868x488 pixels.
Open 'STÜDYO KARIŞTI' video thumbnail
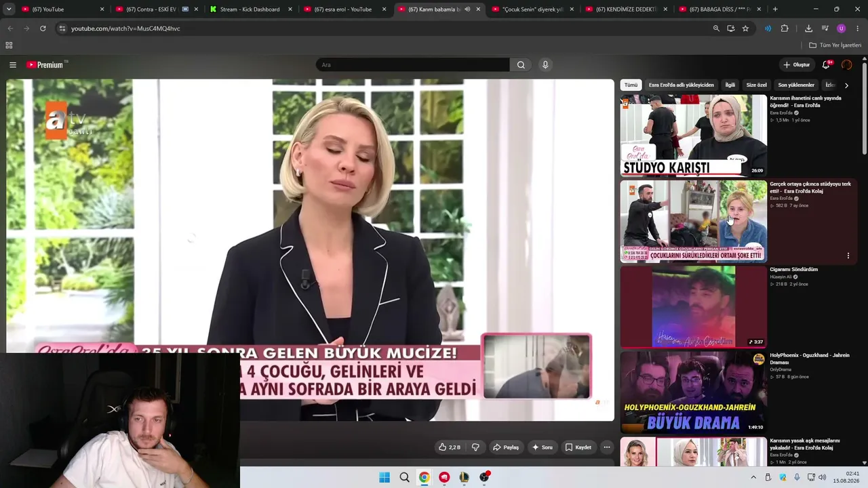pyautogui.click(x=693, y=136)
